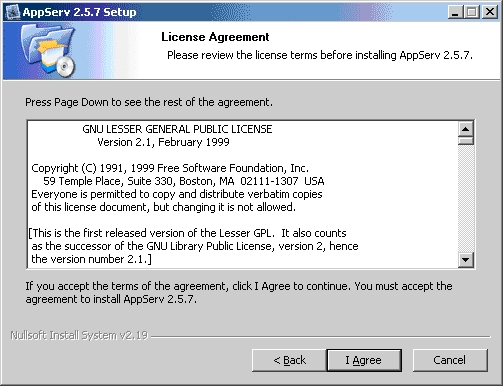Viewport: 503px width, 386px height.
Task: Minimize the AppServ Setup window
Action: click(455, 12)
